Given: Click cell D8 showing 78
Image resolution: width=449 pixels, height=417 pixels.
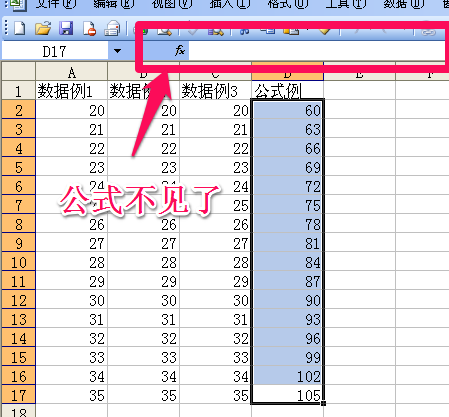Looking at the screenshot, I should [x=287, y=224].
